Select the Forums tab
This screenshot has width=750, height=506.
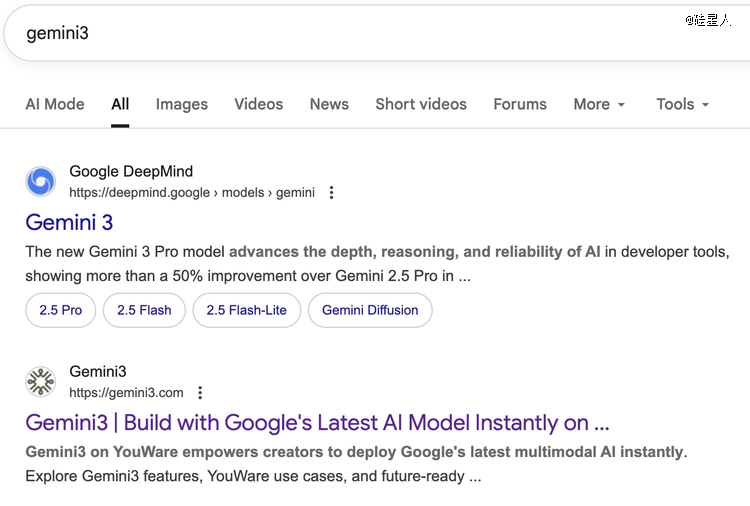click(x=520, y=104)
